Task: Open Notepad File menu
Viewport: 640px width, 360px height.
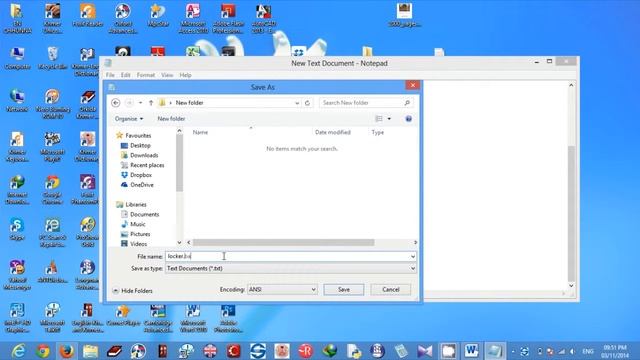Action: (110, 75)
